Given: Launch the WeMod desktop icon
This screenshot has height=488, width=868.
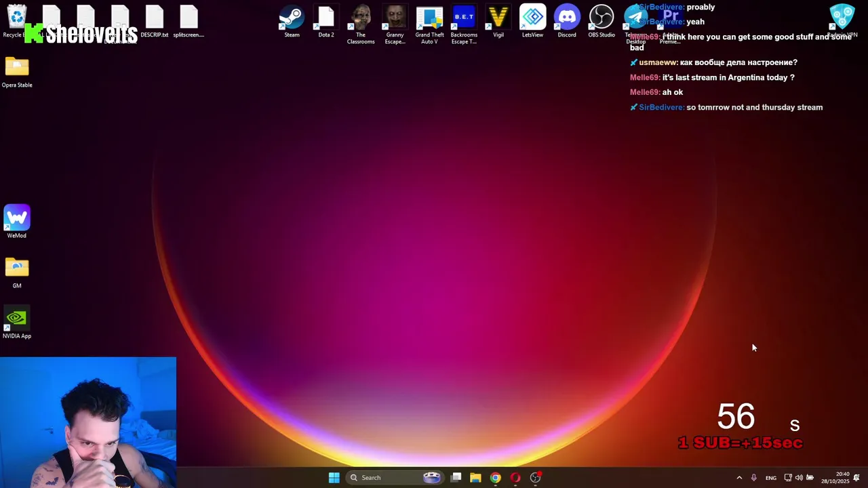Looking at the screenshot, I should pyautogui.click(x=17, y=222).
